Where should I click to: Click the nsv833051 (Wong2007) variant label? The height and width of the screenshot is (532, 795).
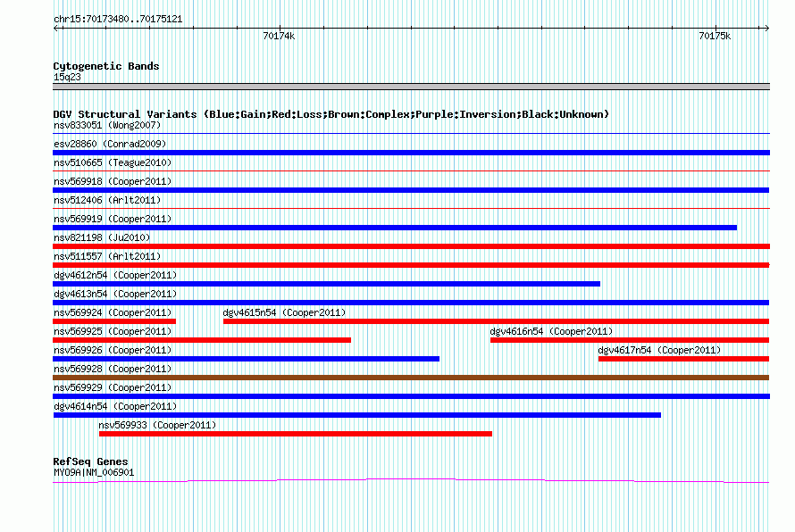107,125
